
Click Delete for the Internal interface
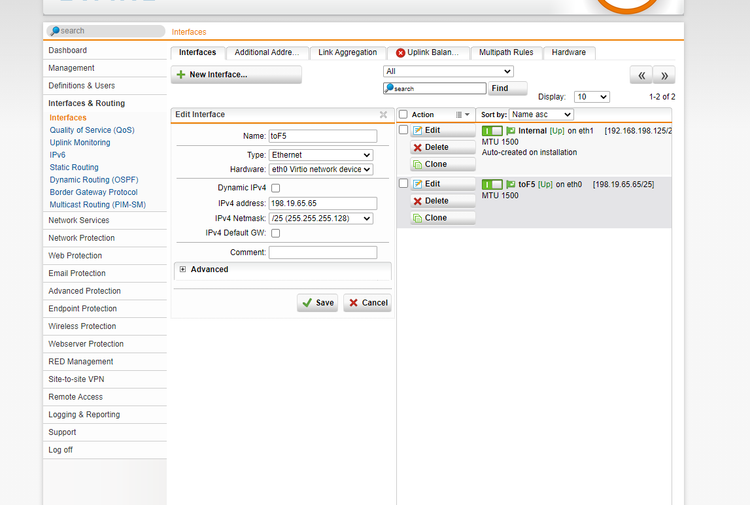tap(442, 147)
